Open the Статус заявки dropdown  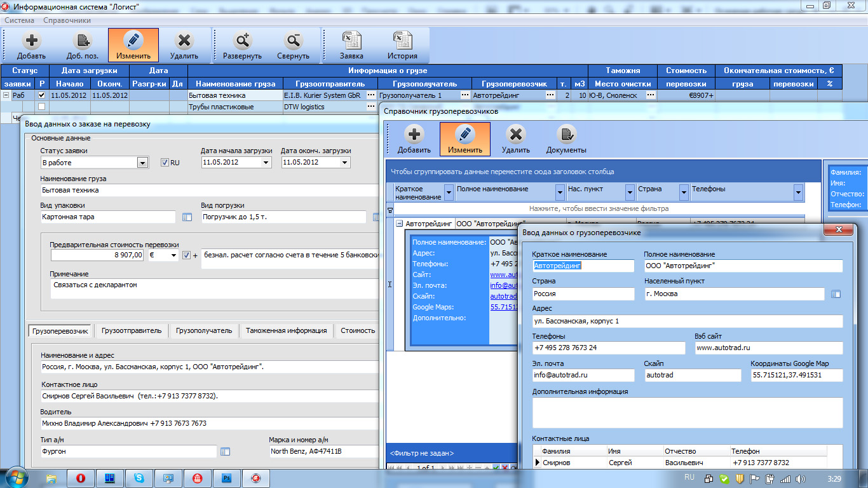142,163
